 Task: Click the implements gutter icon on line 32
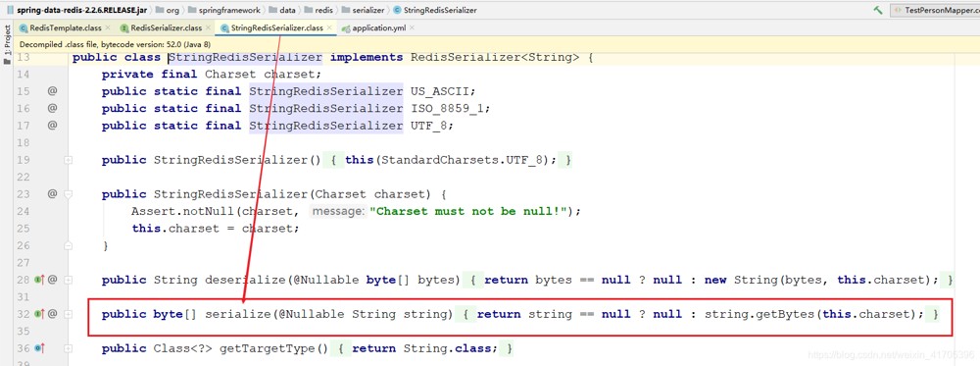coord(39,314)
